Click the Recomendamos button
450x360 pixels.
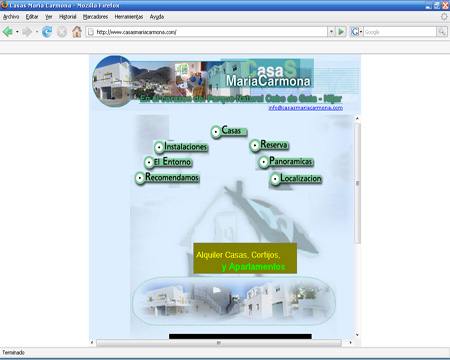click(167, 177)
